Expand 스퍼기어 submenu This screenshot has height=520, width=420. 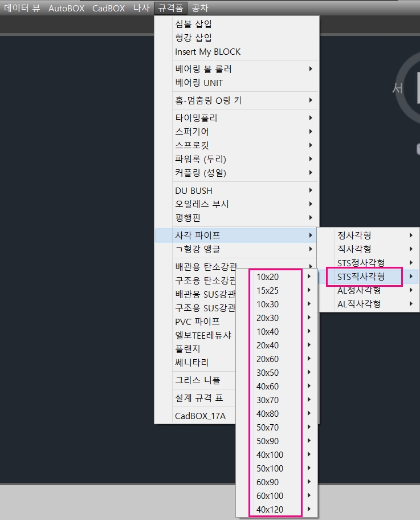point(236,132)
